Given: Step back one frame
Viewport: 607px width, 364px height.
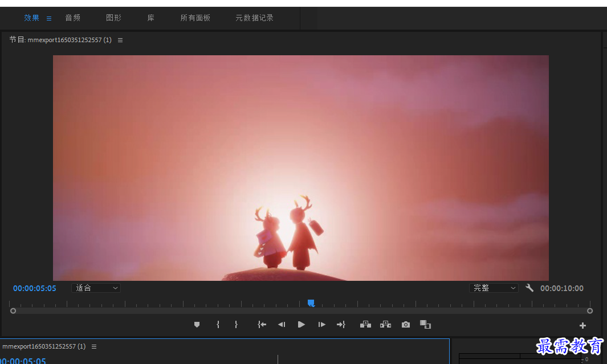Looking at the screenshot, I should pyautogui.click(x=282, y=325).
